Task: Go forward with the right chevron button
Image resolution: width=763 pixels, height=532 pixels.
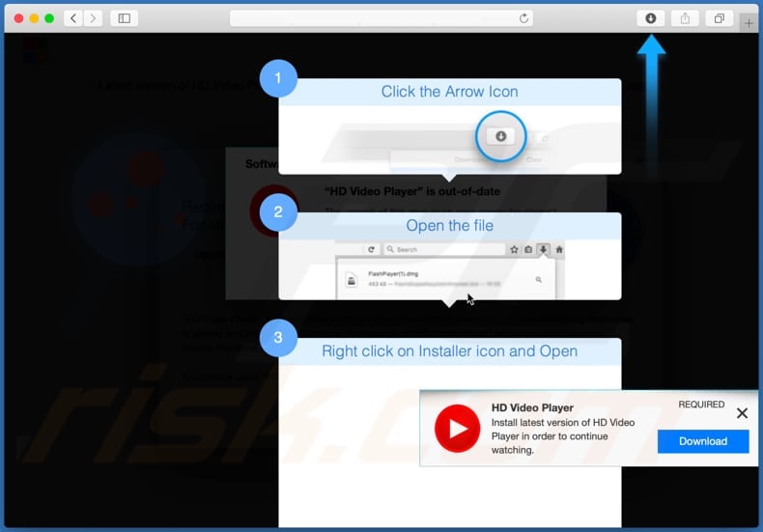Action: 93,18
